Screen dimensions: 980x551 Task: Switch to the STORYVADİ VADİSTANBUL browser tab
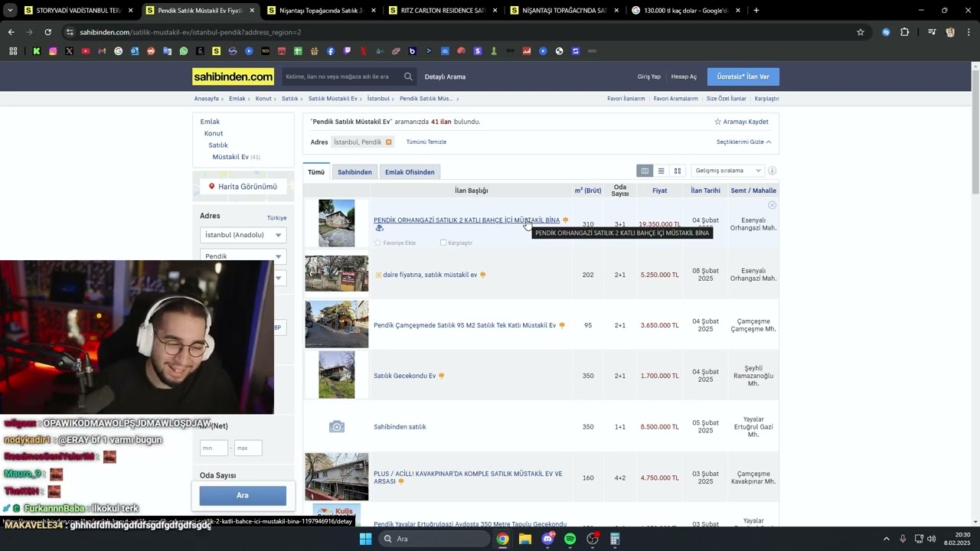click(x=78, y=11)
